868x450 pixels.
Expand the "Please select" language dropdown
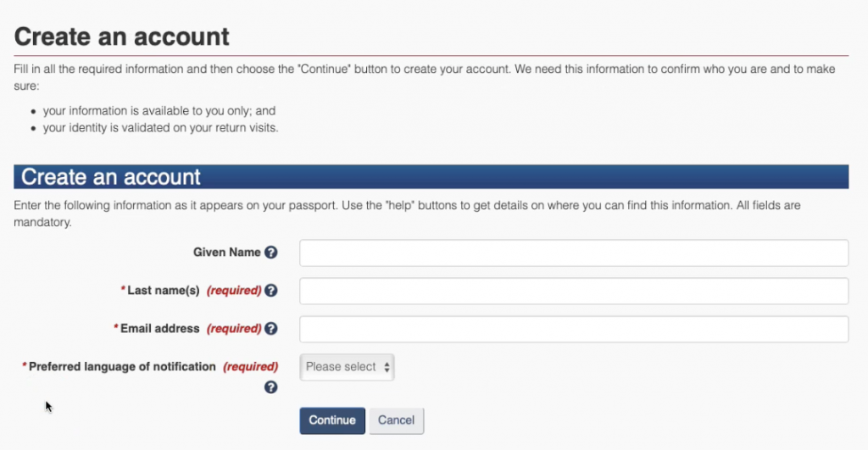tap(348, 367)
